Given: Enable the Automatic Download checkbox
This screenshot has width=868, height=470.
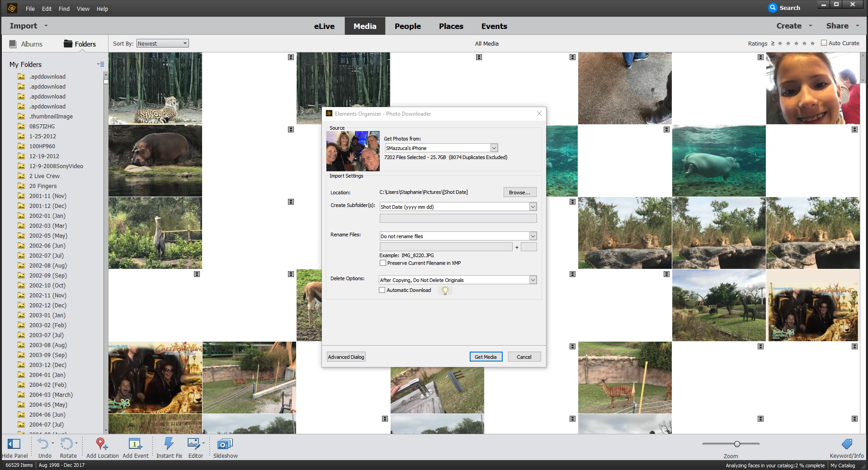Looking at the screenshot, I should pos(382,290).
